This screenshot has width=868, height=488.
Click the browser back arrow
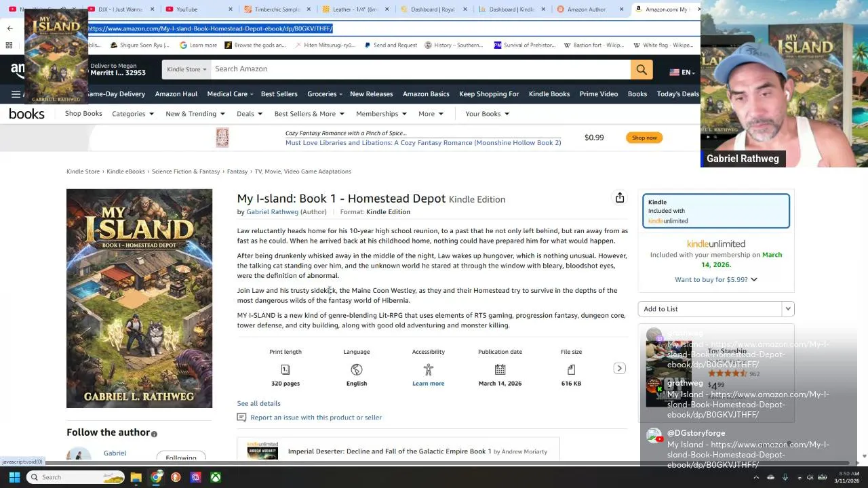9,28
